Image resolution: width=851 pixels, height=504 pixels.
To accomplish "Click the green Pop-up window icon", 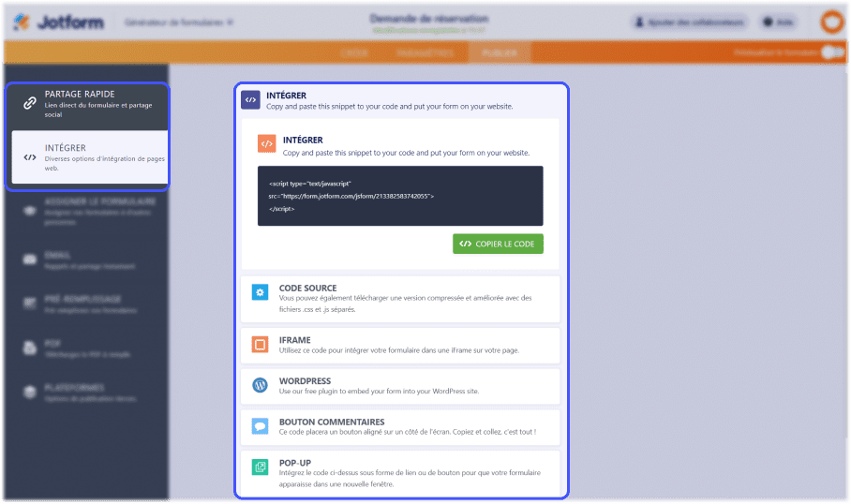I will pos(260,467).
